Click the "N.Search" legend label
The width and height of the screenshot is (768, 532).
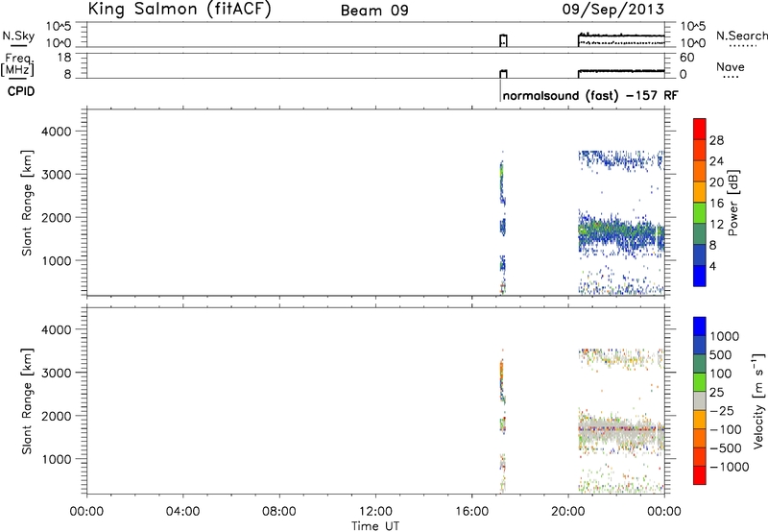pos(742,36)
